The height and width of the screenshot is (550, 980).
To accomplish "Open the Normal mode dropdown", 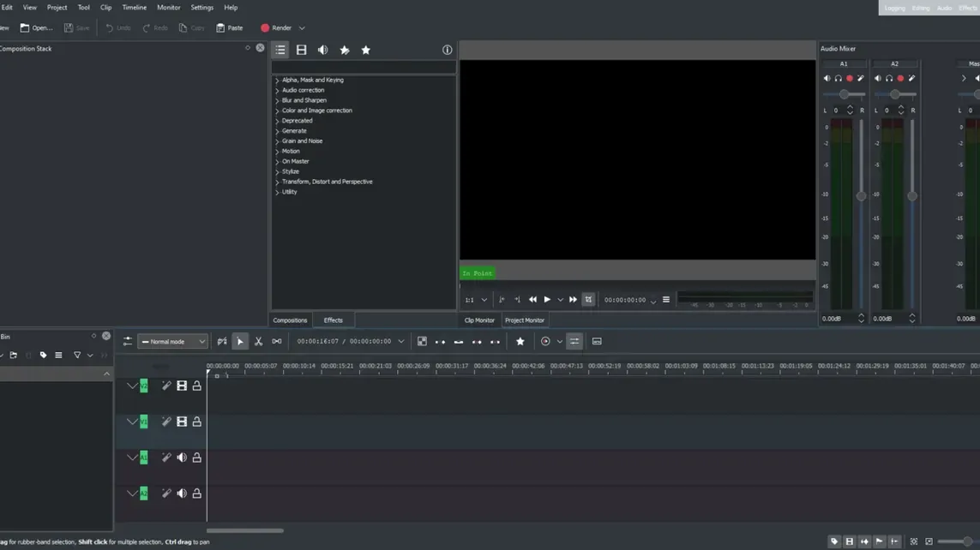I will coord(172,342).
